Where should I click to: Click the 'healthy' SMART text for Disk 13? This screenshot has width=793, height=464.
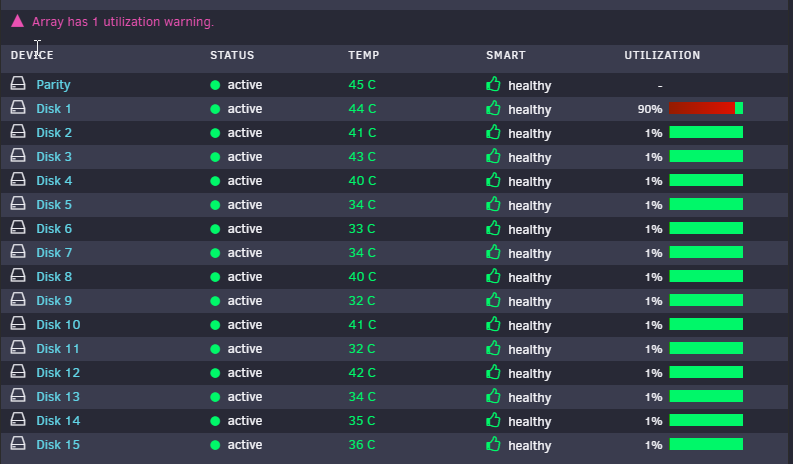[530, 398]
